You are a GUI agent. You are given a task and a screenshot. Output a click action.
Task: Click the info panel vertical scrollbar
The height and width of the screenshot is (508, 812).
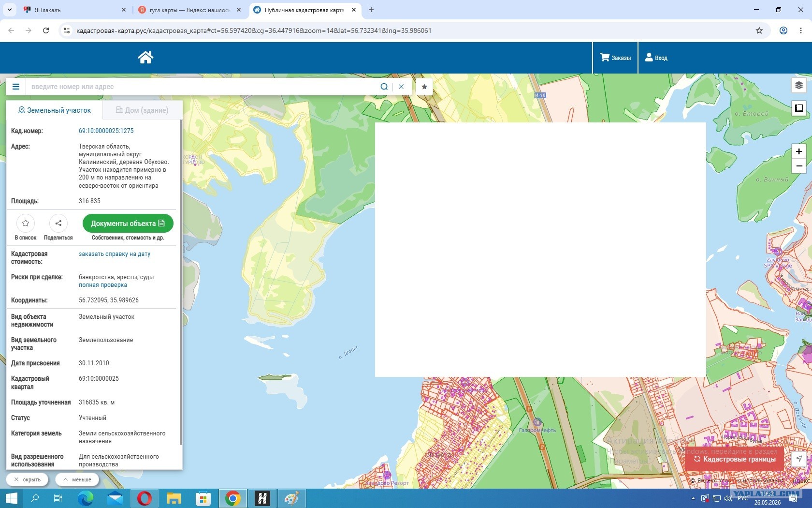[x=181, y=282]
